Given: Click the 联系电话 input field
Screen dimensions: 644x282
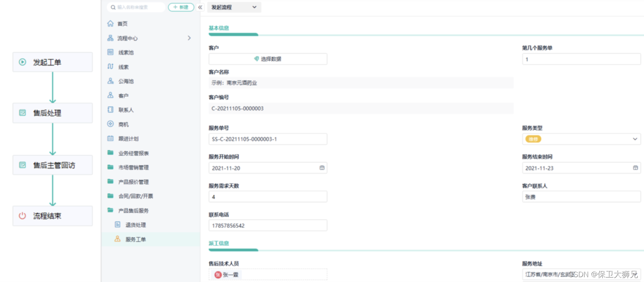Looking at the screenshot, I should [x=268, y=225].
